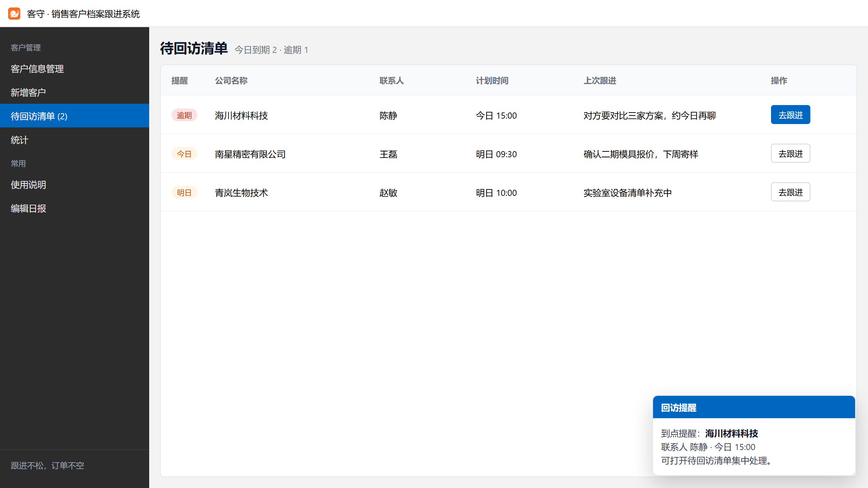Click the 联系人 column header
Screen dimensions: 868x488
(392, 81)
